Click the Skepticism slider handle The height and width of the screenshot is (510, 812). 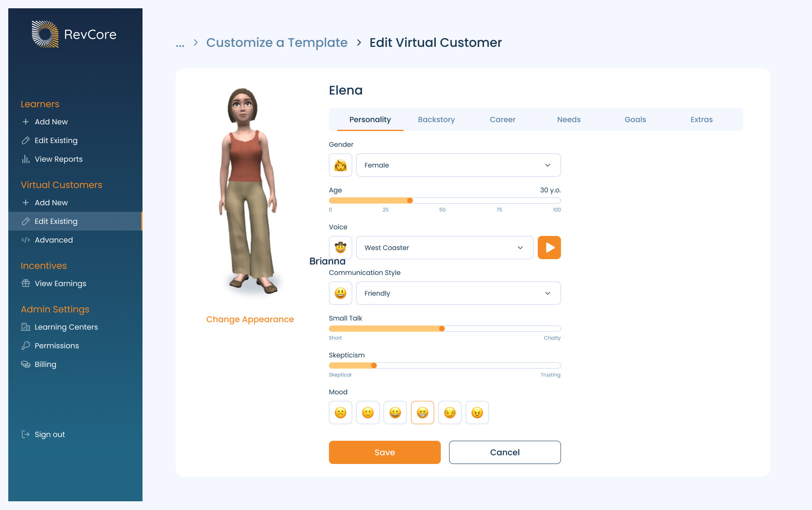coord(374,365)
